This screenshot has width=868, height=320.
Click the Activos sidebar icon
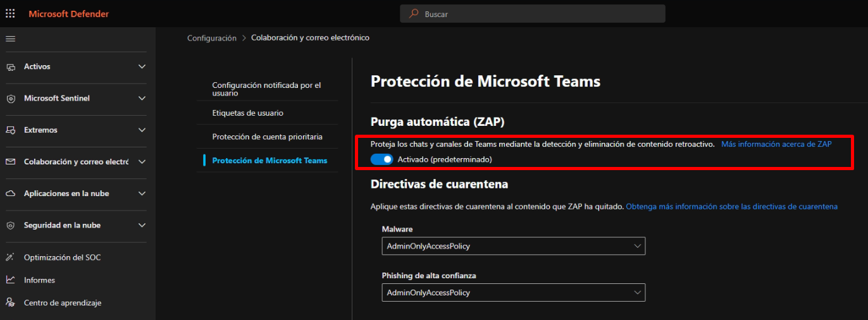click(x=10, y=67)
